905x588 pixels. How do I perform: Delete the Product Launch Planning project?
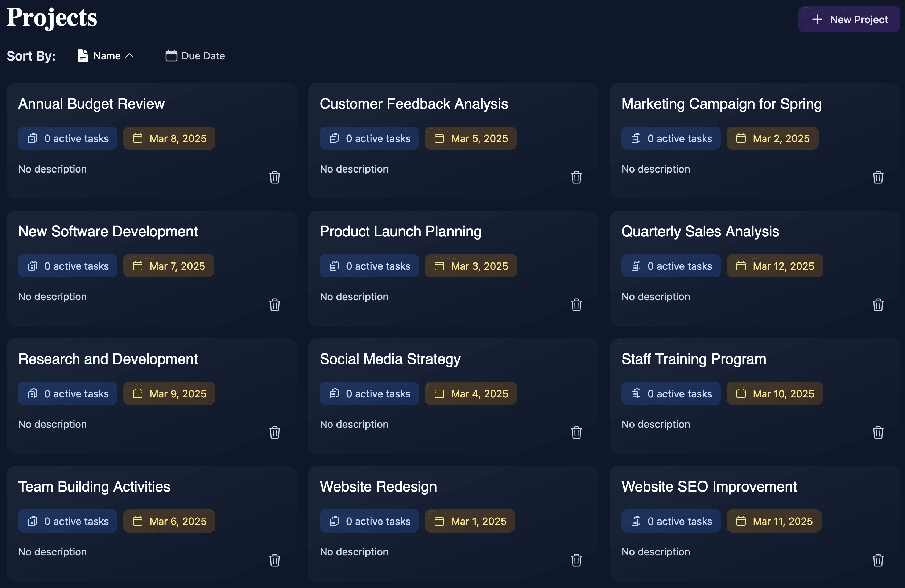point(576,305)
